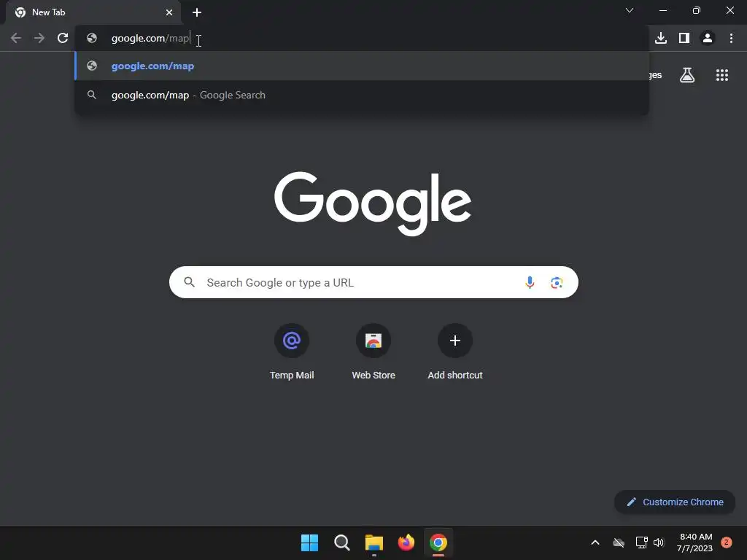Search by image with Google Lens
This screenshot has height=560, width=747.
pyautogui.click(x=557, y=282)
